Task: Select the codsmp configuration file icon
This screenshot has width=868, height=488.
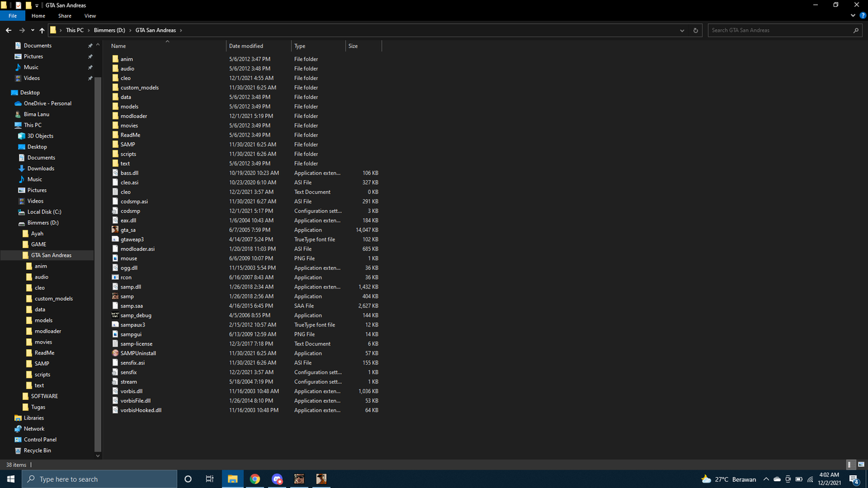Action: coord(115,211)
